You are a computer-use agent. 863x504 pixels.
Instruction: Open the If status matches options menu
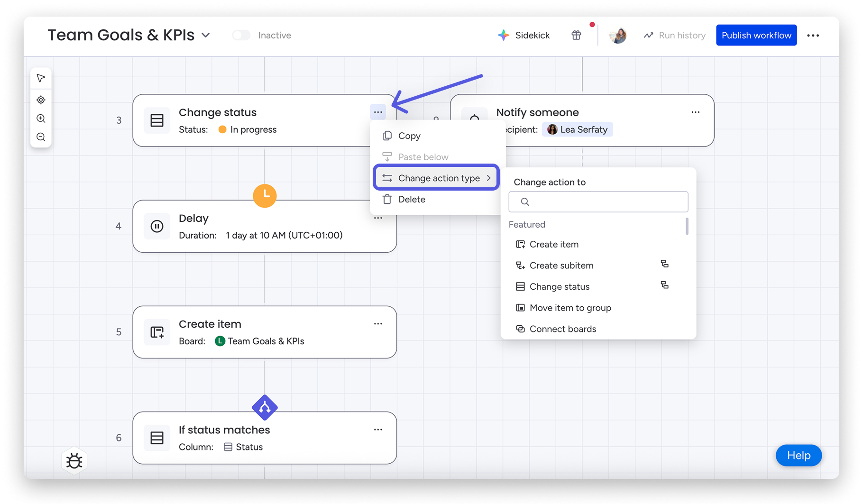coord(378,430)
